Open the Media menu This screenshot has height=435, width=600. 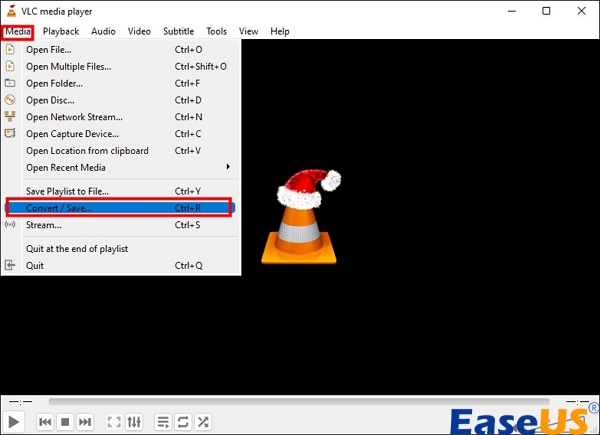pyautogui.click(x=18, y=31)
